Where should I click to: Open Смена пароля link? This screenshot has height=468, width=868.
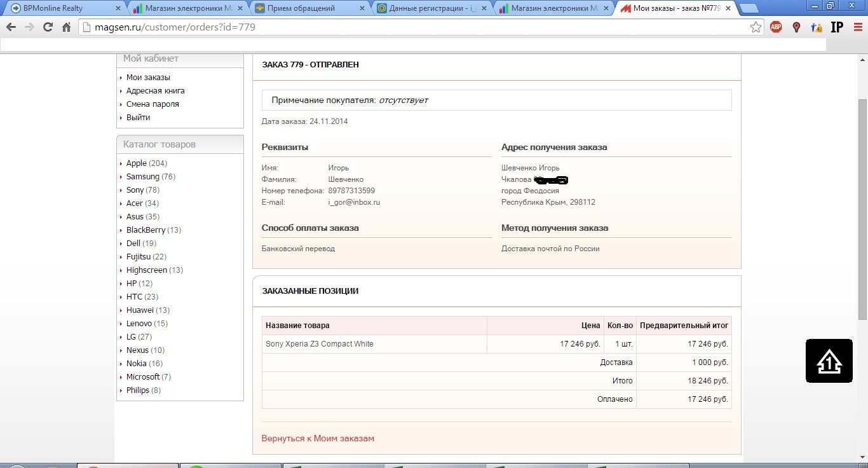[x=153, y=104]
